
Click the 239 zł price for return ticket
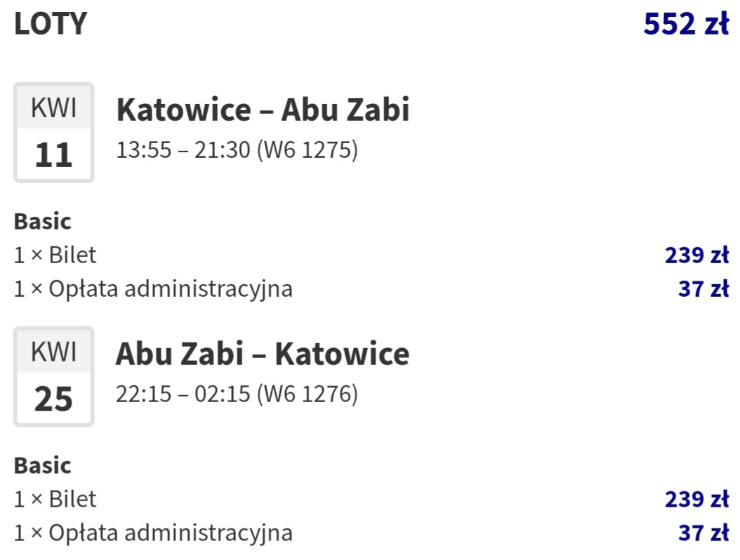(x=697, y=499)
